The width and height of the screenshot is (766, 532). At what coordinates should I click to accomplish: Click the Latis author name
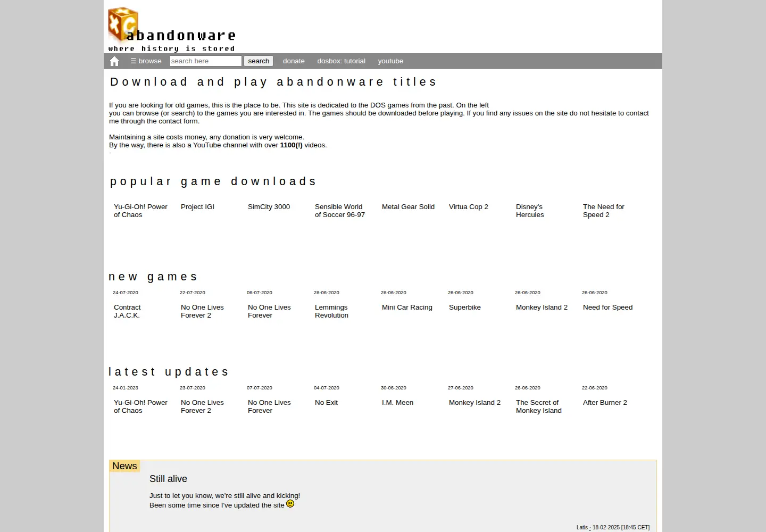click(x=582, y=528)
